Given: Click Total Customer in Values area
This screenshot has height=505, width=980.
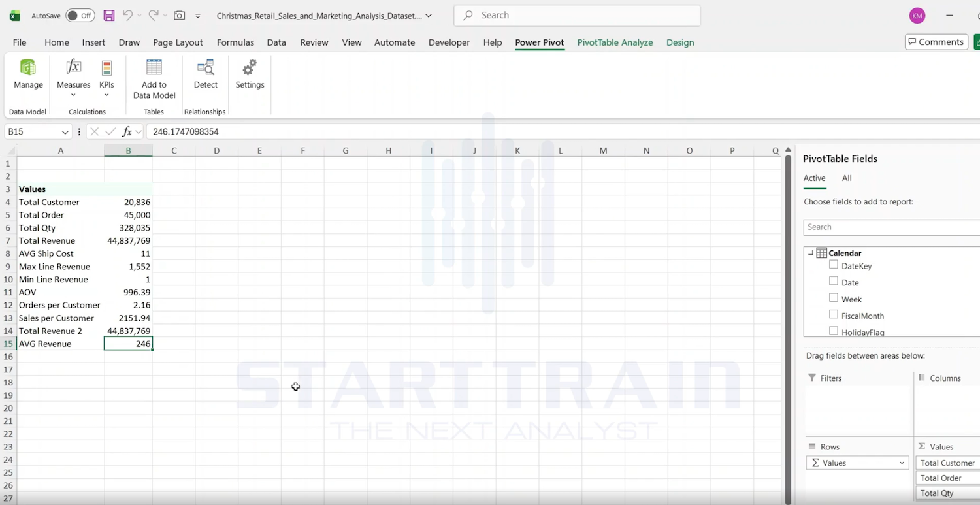Looking at the screenshot, I should pos(947,463).
